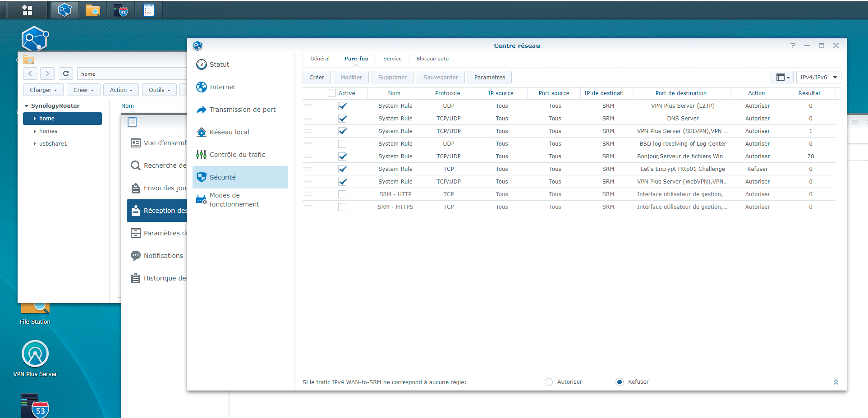Open the Outils dropdown in File Station

click(x=159, y=90)
